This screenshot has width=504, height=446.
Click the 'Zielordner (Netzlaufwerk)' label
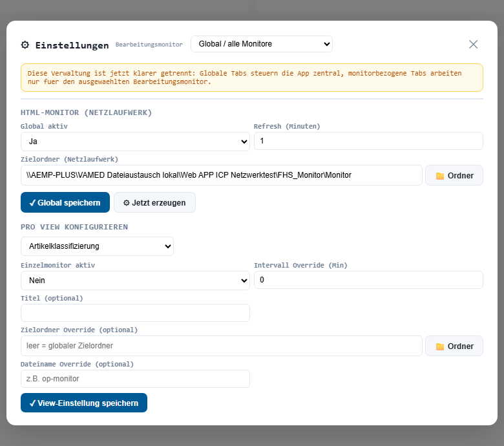pos(69,159)
